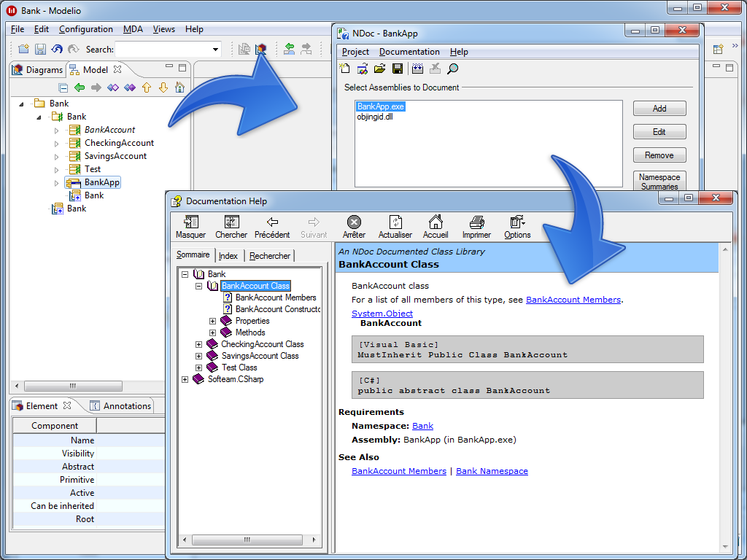
Task: Expand Softeam.CSharp node in help tree
Action: pyautogui.click(x=185, y=379)
